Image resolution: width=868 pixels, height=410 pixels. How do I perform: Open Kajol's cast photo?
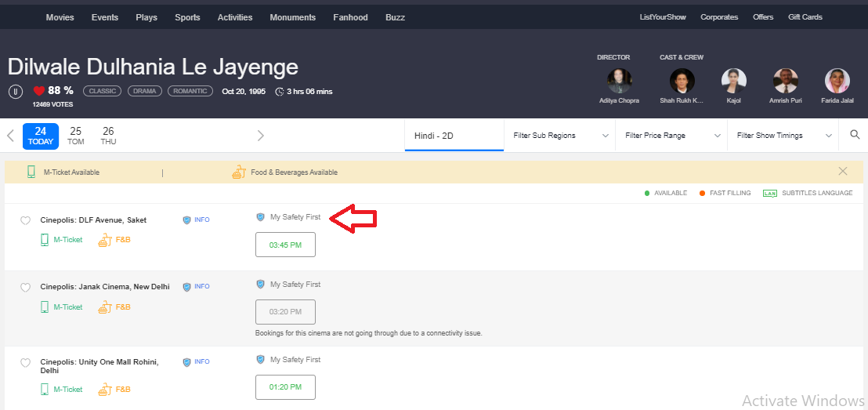pyautogui.click(x=734, y=81)
